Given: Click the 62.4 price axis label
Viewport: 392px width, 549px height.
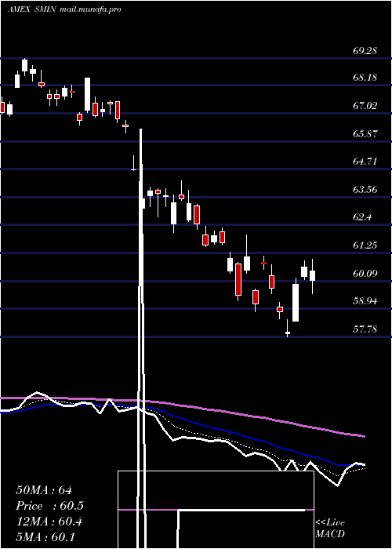Looking at the screenshot, I should (x=362, y=217).
